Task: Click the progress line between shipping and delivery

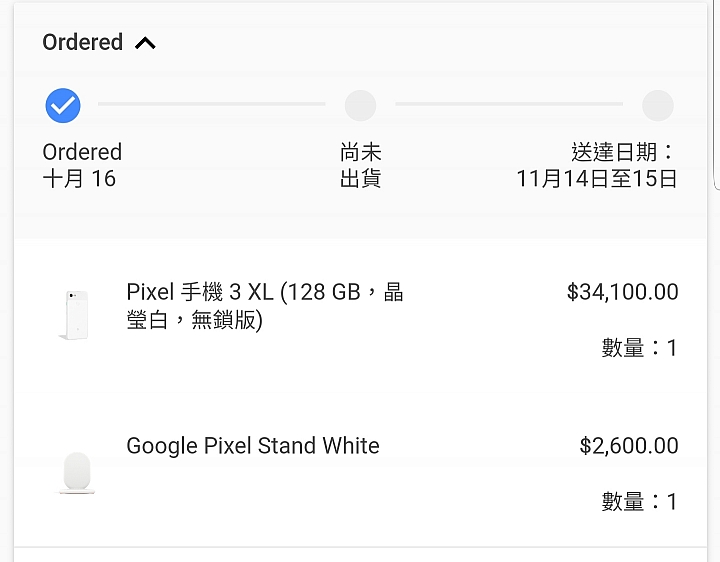Action: tap(509, 104)
